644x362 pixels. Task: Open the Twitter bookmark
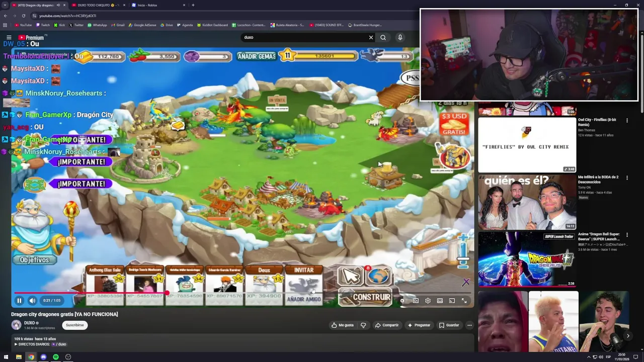76,25
